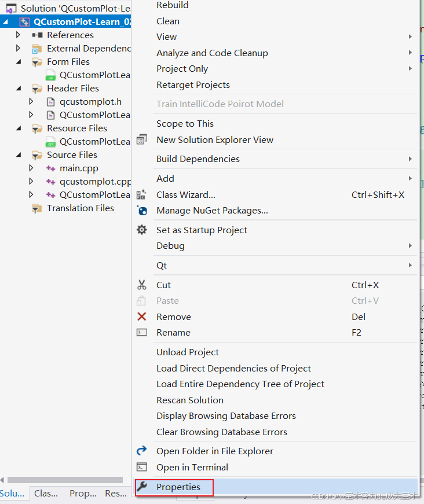Screen dimensions: 424x504
Task: Click the main.cpp C++ file icon
Action: 51,168
